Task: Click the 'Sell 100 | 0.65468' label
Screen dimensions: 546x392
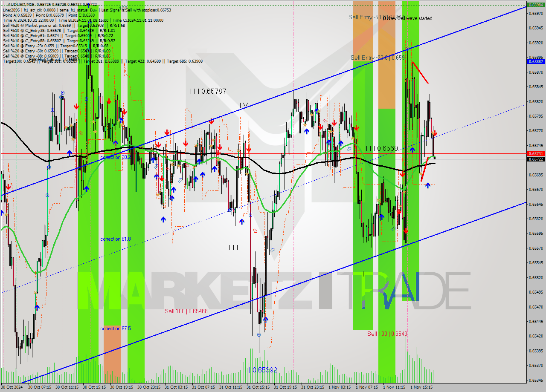Action: tap(186, 311)
